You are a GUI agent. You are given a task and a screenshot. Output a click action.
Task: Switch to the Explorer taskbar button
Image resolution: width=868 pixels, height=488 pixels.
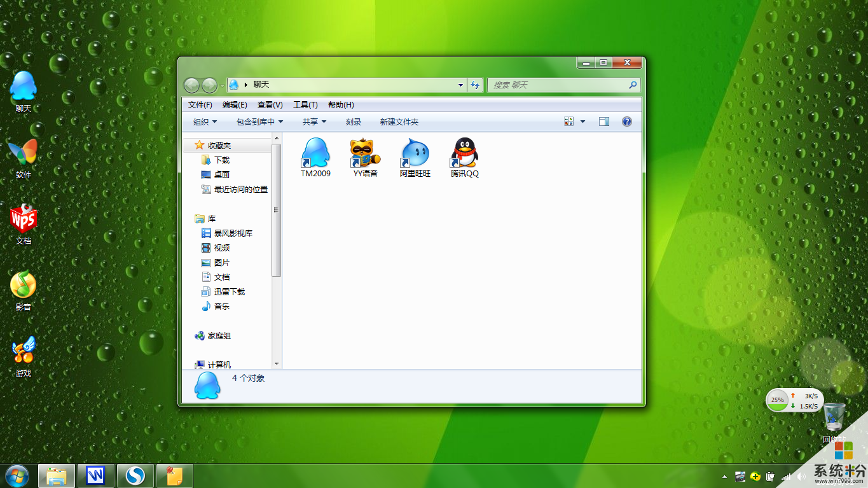pyautogui.click(x=57, y=476)
